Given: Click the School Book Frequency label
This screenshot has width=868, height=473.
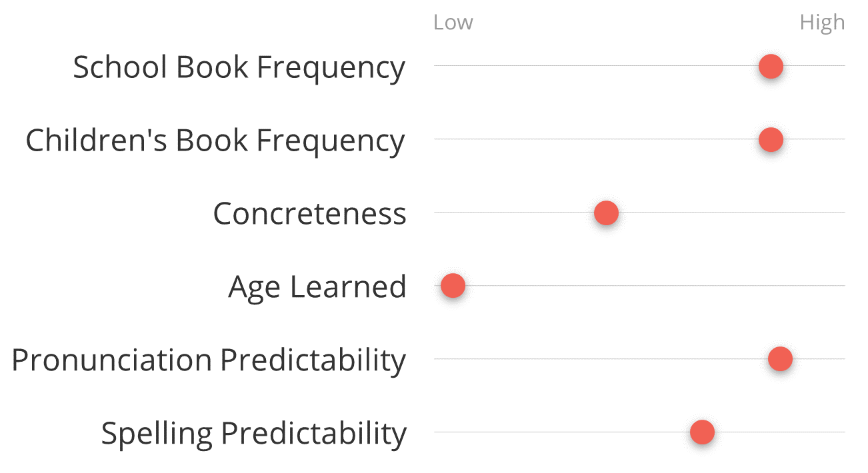Looking at the screenshot, I should pos(239,67).
